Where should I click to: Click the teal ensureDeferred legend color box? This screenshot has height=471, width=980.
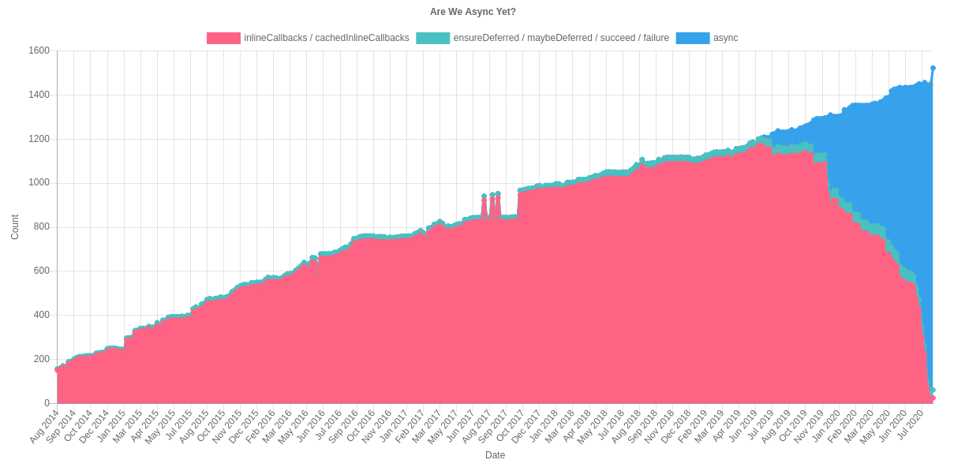click(432, 38)
